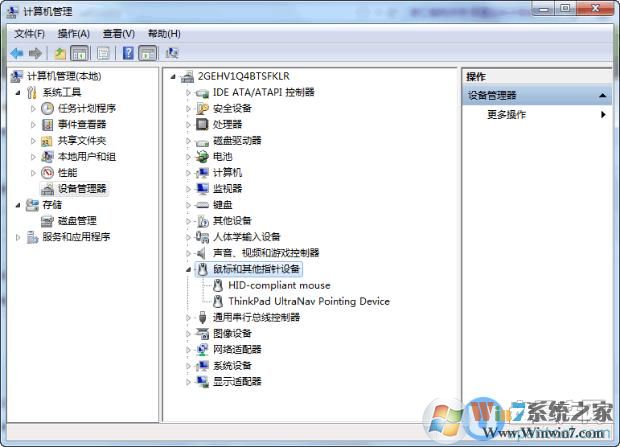620x447 pixels.
Task: Click the Scan for hardware changes icon
Action: [172, 53]
